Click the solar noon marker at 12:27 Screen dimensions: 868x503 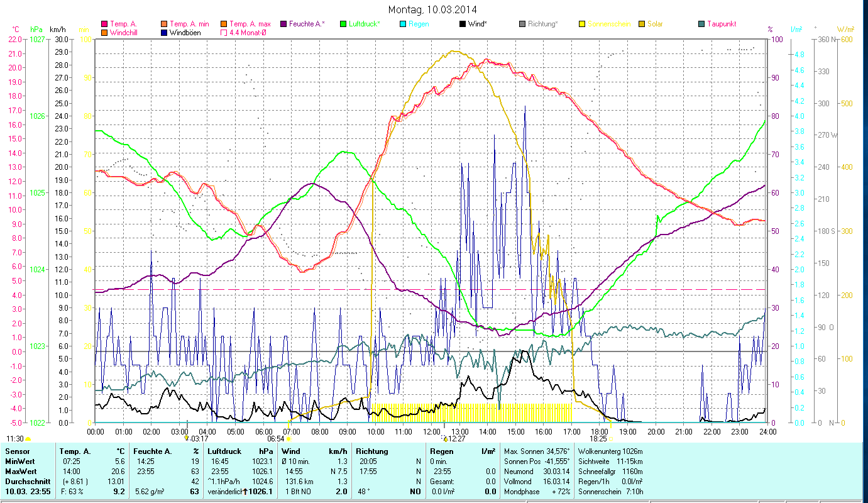click(444, 439)
